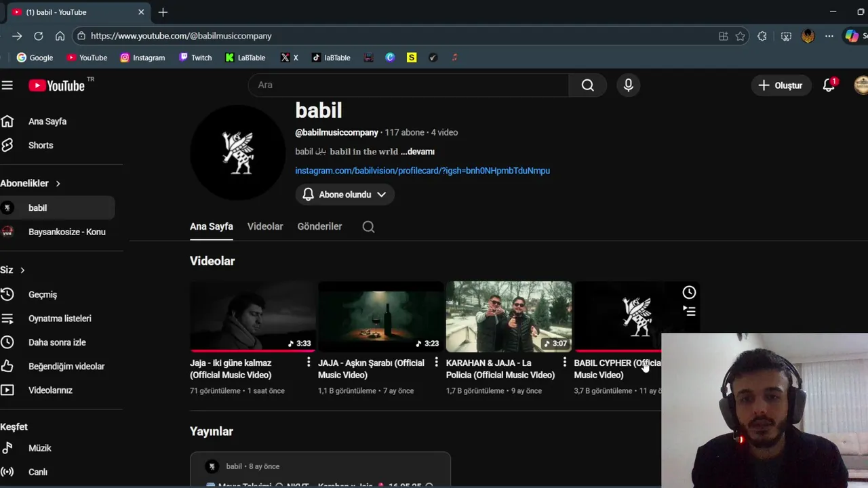Screen dimensions: 868x488
Task: Open the split screen icon in address bar
Action: point(724,36)
